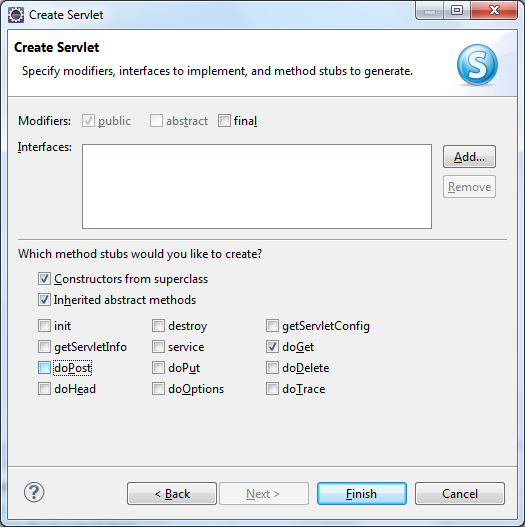Select the doDelete checkbox
The height and width of the screenshot is (527, 525).
[272, 368]
